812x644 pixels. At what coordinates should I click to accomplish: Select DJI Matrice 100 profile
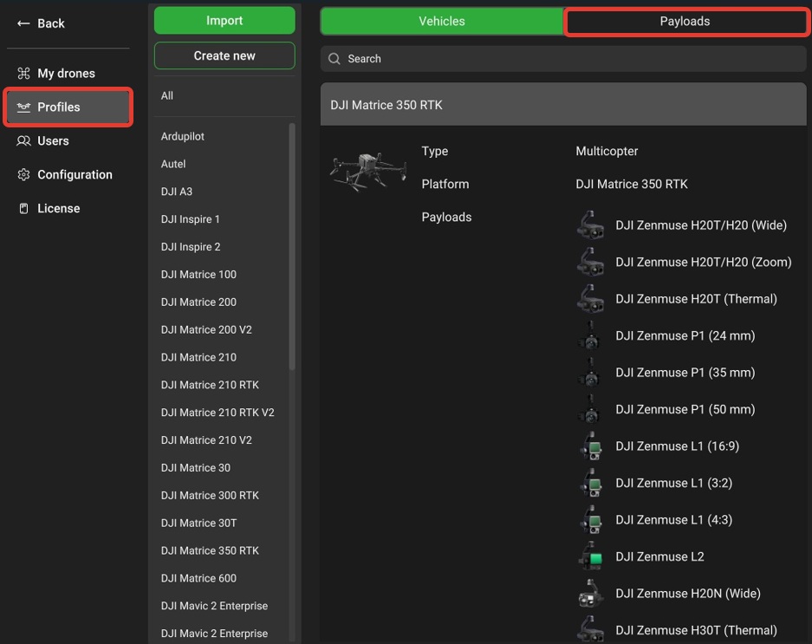[x=198, y=274]
